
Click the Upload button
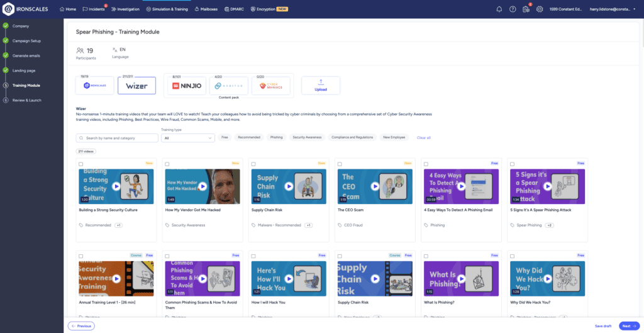[x=321, y=86]
